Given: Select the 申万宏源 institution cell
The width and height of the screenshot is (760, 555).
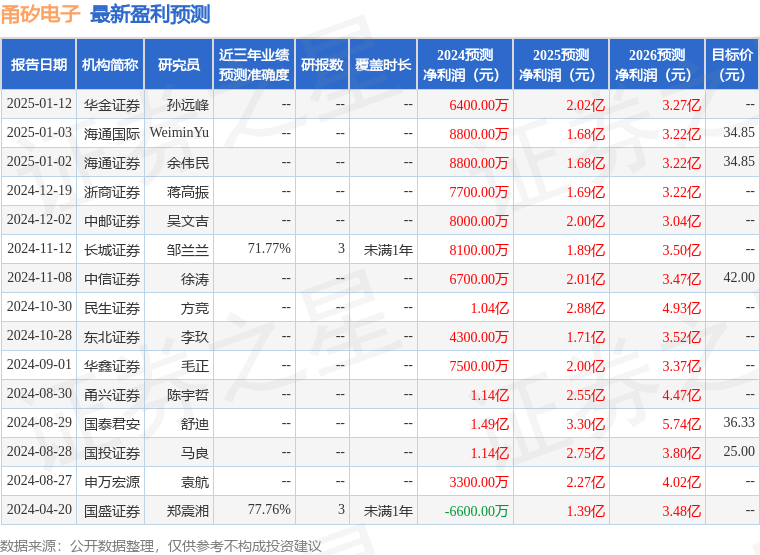Looking at the screenshot, I should pyautogui.click(x=112, y=482).
